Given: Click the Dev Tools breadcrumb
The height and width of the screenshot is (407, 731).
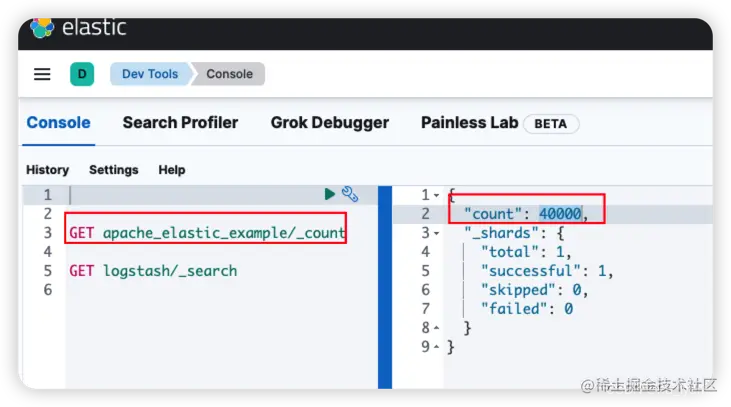Looking at the screenshot, I should coord(150,74).
